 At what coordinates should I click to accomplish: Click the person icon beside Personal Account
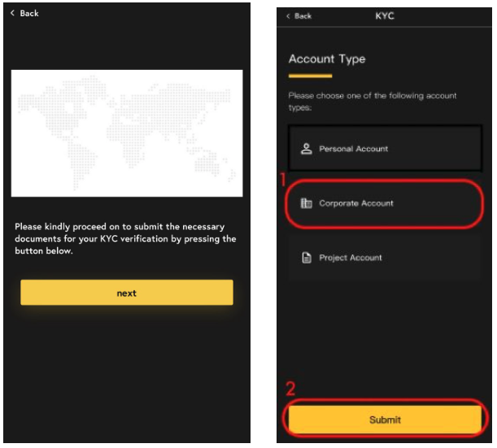coord(306,149)
